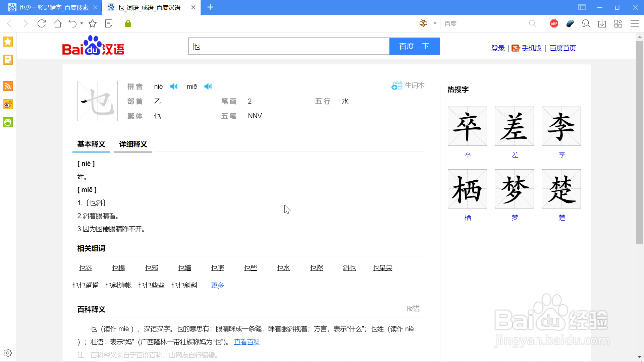Open the browser hamburger menu
The height and width of the screenshot is (362, 644).
pos(635,23)
